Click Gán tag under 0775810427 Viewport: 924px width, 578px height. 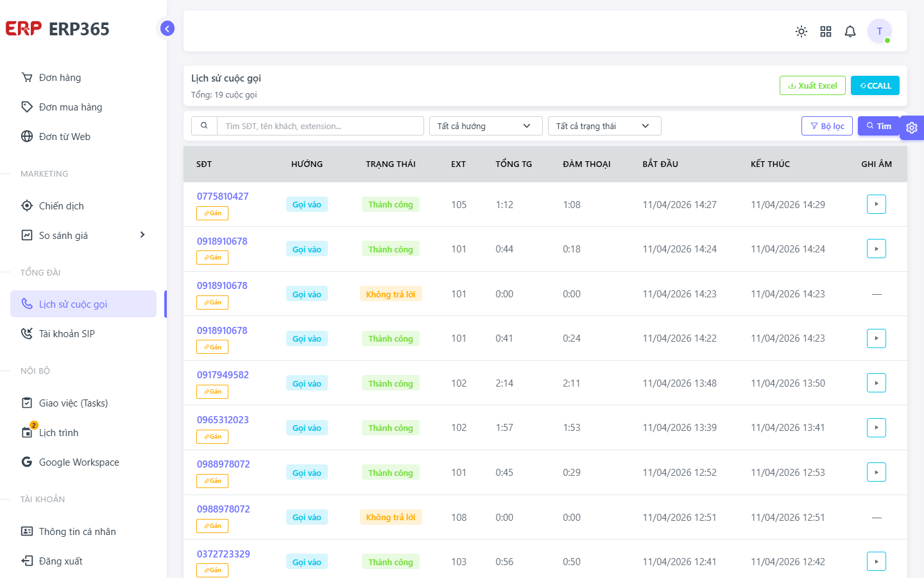[x=212, y=213]
